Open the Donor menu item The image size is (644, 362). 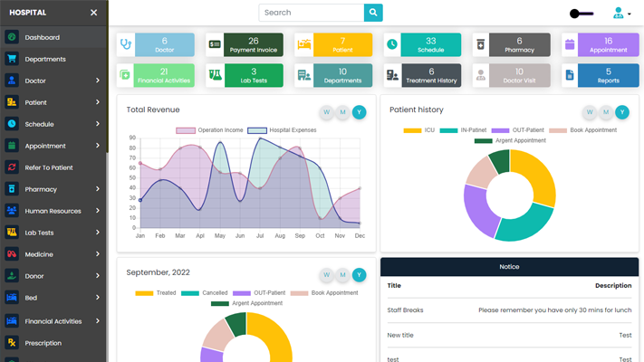click(53, 276)
